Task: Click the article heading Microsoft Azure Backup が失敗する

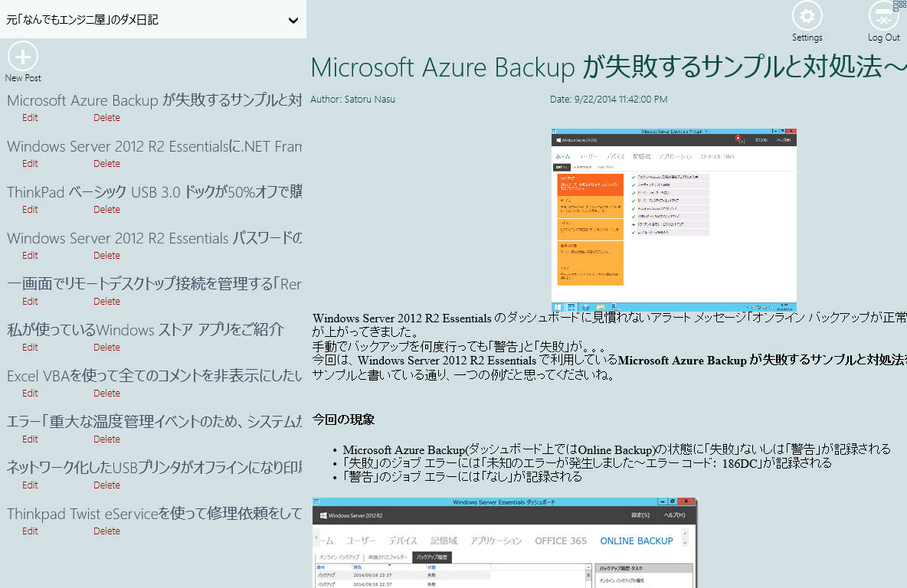Action: 608,67
